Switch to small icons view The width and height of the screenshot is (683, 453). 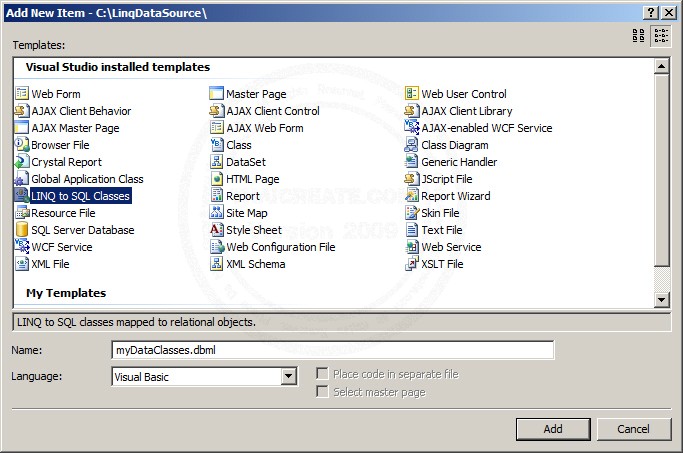coord(661,36)
